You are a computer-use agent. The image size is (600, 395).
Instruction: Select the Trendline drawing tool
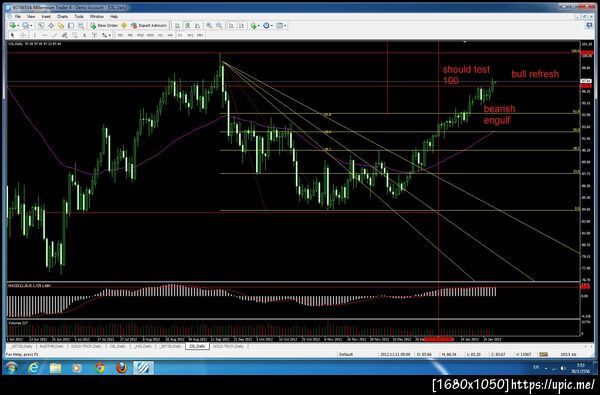tap(55, 35)
